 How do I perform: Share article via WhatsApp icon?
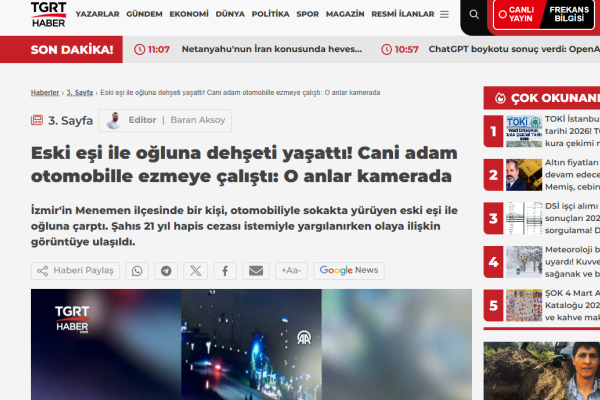pos(137,271)
